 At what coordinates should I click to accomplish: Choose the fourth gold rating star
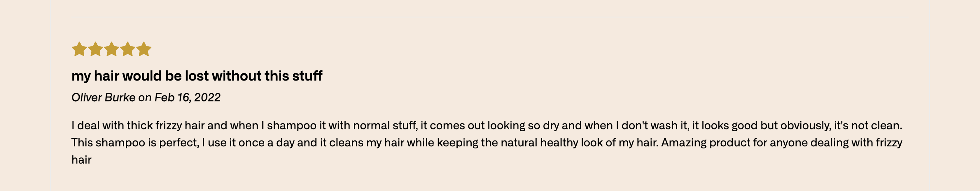click(x=128, y=49)
